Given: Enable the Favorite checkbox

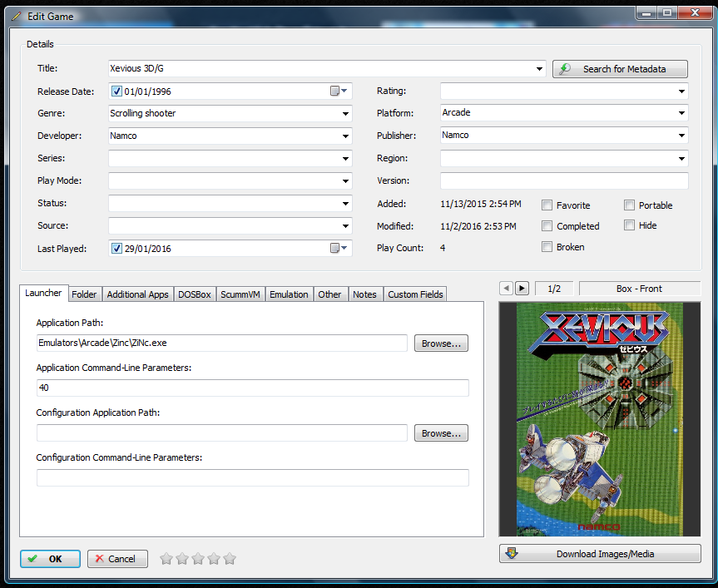Looking at the screenshot, I should [x=547, y=205].
